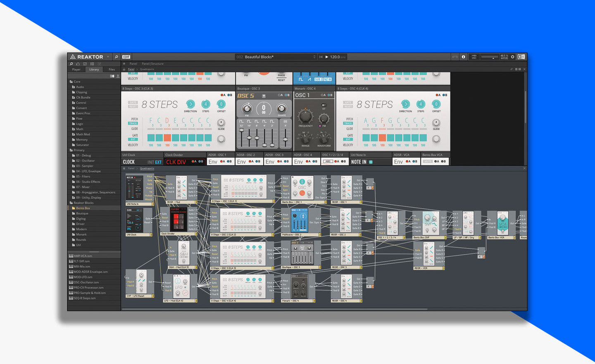Click the MIDI OSC indicator
The width and height of the screenshot is (595, 364).
coord(474,57)
